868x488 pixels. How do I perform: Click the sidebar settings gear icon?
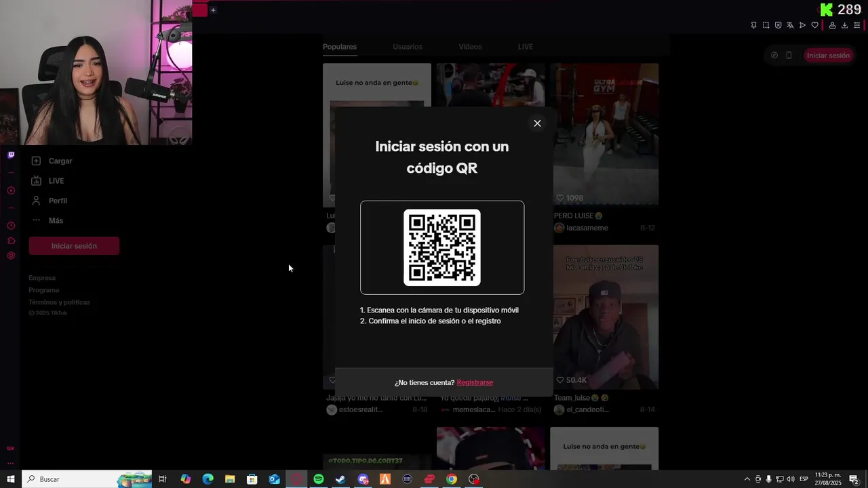pos(11,256)
